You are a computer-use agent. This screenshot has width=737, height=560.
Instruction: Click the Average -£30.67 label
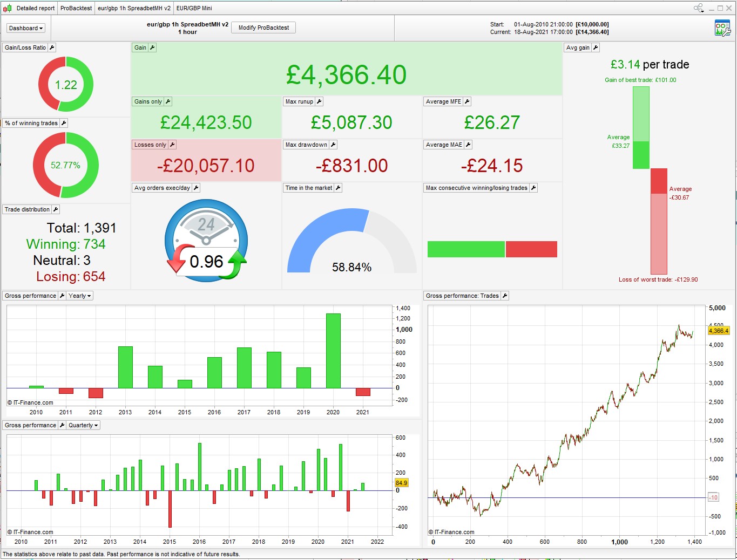click(680, 193)
